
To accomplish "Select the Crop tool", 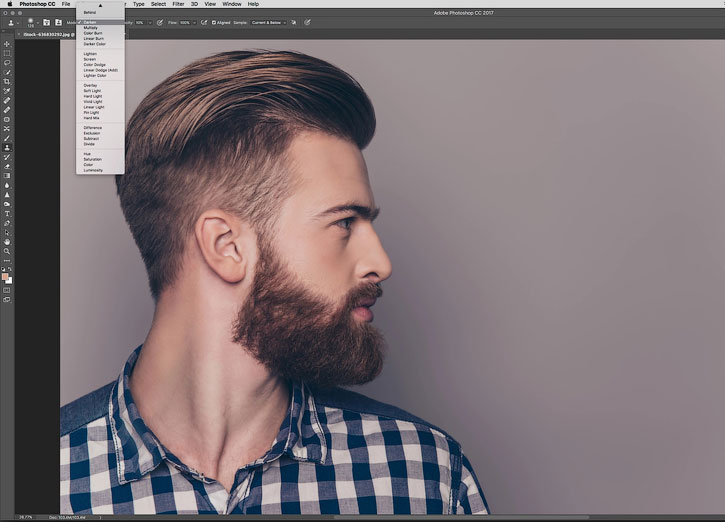I will pos(7,81).
